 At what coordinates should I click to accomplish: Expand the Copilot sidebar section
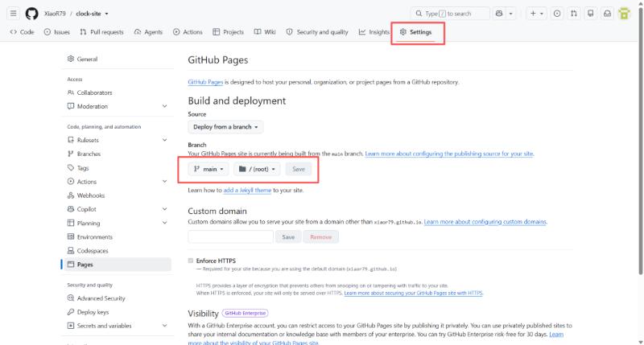(164, 209)
